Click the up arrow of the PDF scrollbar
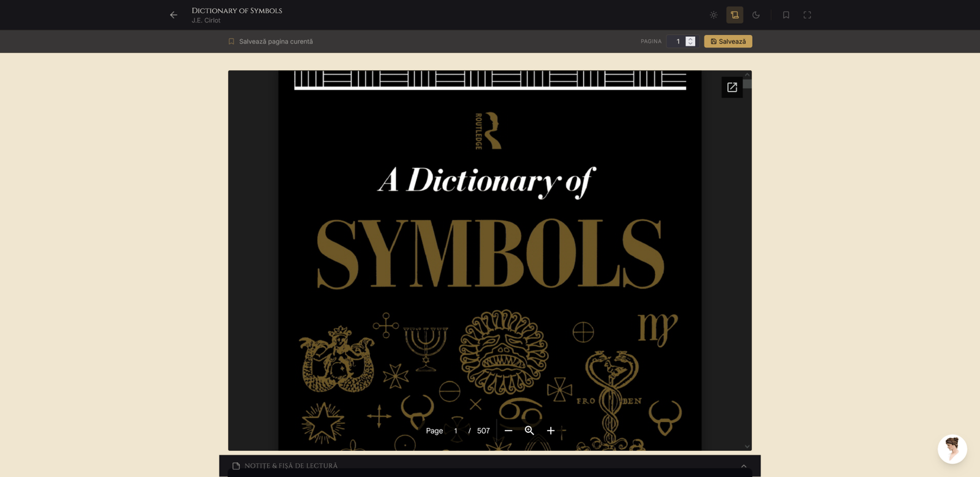This screenshot has width=980, height=477. click(747, 75)
